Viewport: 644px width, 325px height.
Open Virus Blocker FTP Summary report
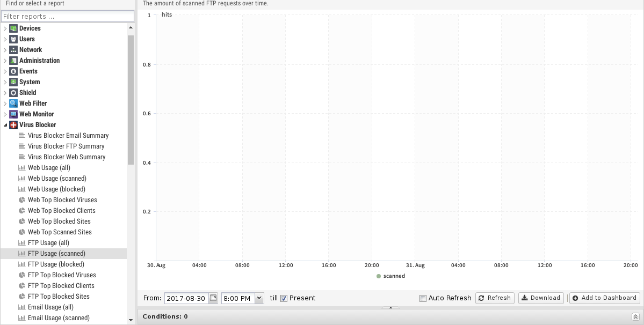point(66,146)
